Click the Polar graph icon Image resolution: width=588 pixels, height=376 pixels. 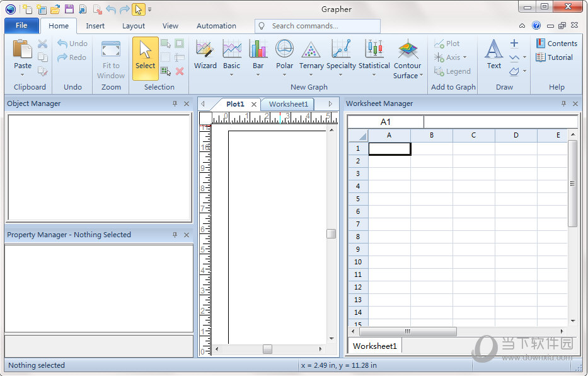(x=284, y=49)
